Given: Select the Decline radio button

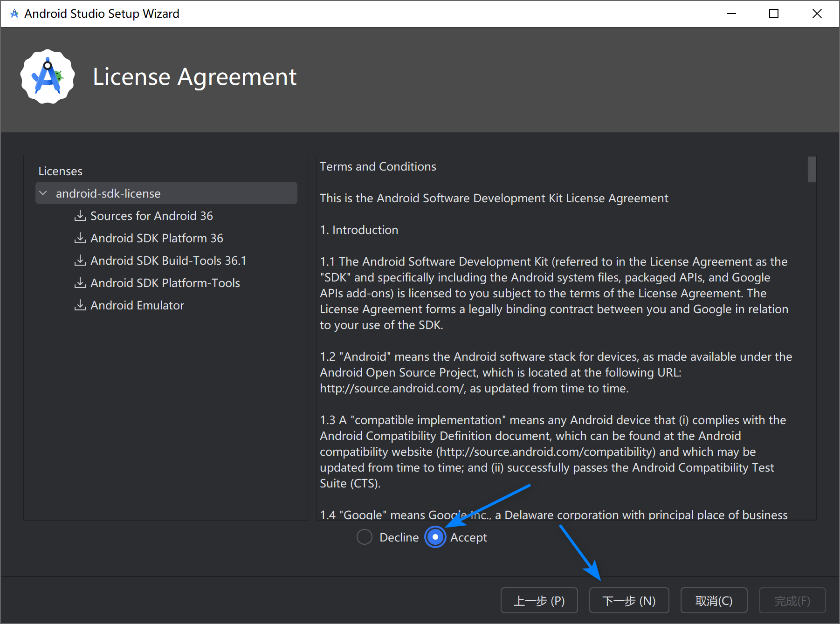Looking at the screenshot, I should coord(365,537).
